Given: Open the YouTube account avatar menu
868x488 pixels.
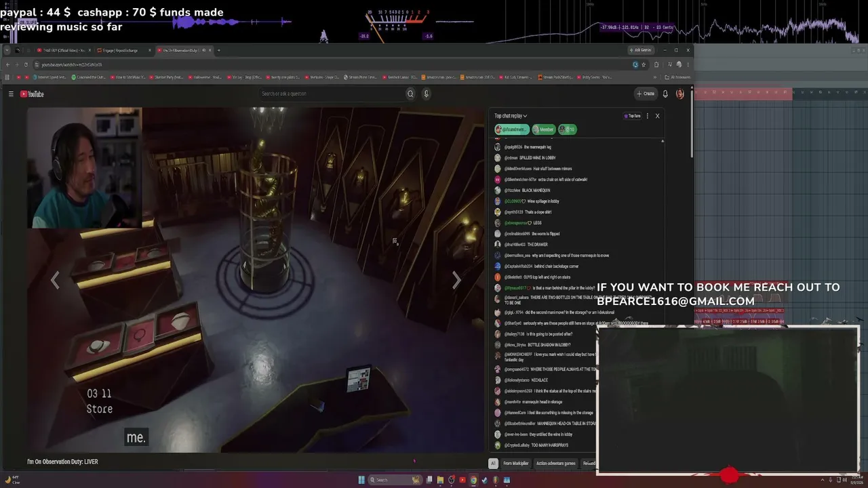Looking at the screenshot, I should 679,94.
